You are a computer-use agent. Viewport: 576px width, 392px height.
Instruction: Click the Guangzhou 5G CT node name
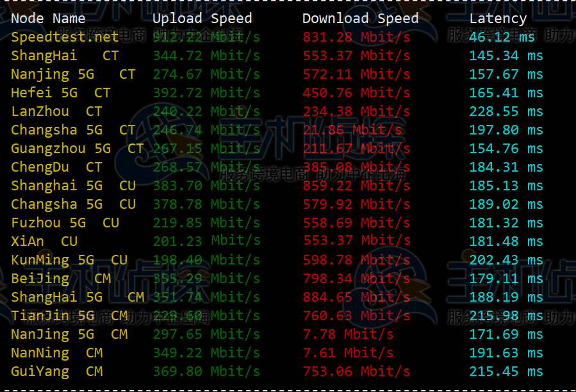[78, 149]
